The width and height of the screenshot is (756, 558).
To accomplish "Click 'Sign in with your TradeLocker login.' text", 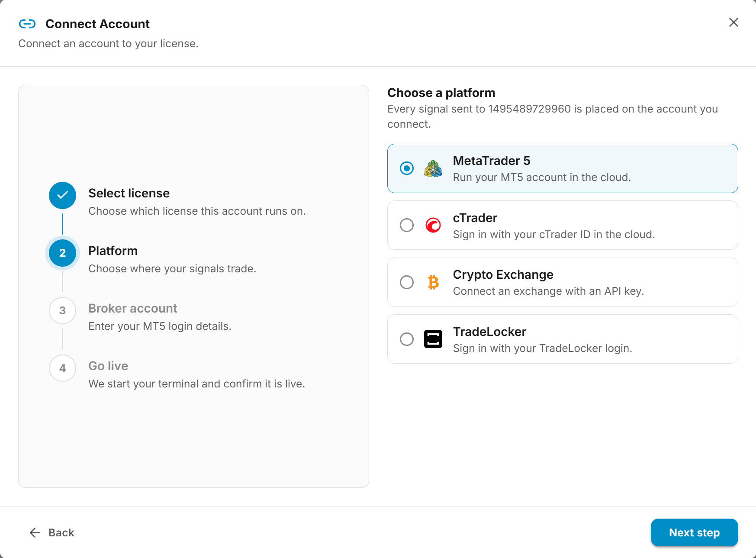I will click(543, 348).
